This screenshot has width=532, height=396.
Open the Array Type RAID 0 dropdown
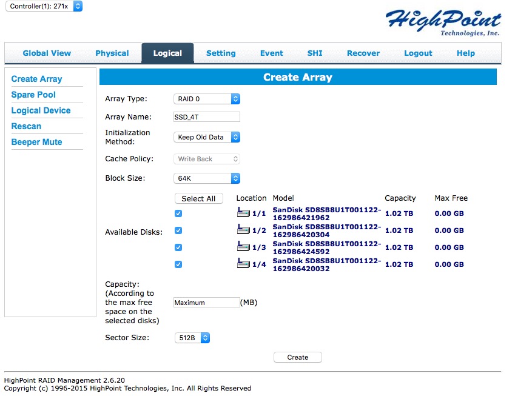pos(207,99)
